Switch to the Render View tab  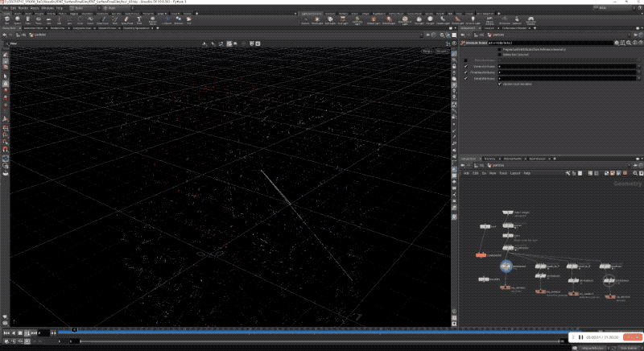coord(56,28)
